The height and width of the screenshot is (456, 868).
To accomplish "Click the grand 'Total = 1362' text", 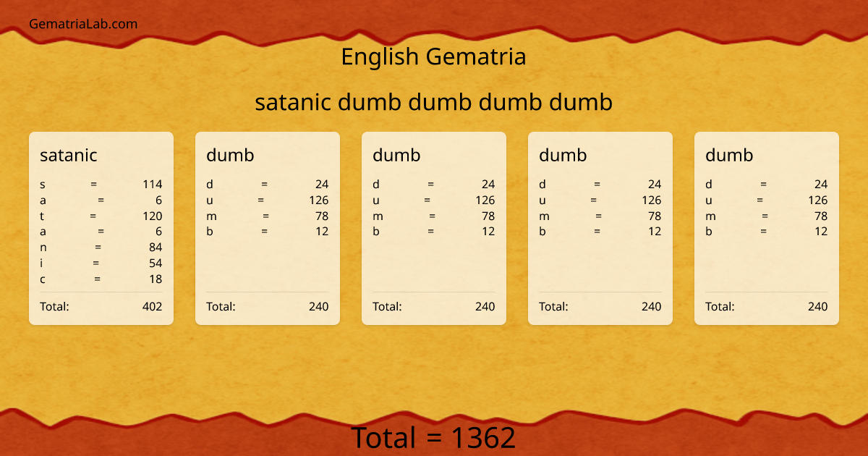I will 433,439.
